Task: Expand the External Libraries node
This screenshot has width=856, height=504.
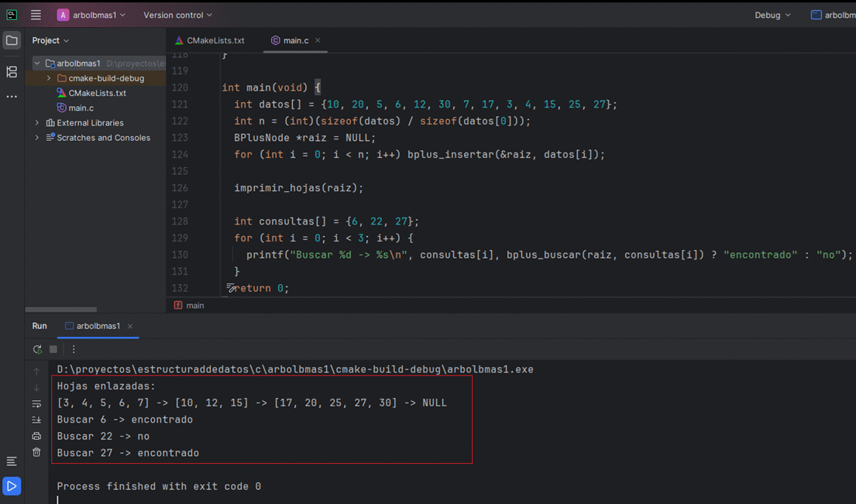Action: tap(37, 122)
